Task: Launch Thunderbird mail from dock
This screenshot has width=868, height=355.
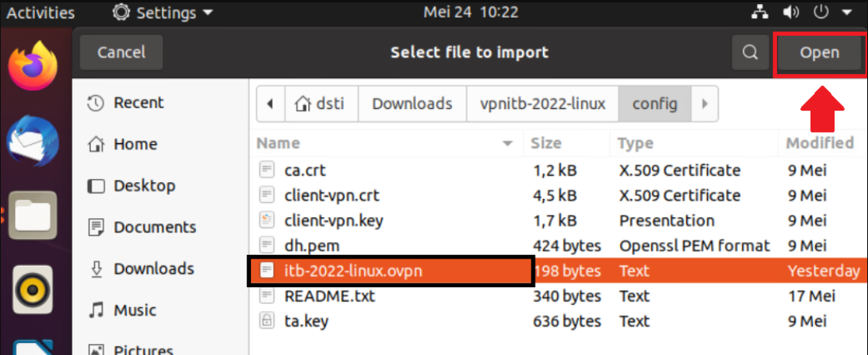Action: 33,141
